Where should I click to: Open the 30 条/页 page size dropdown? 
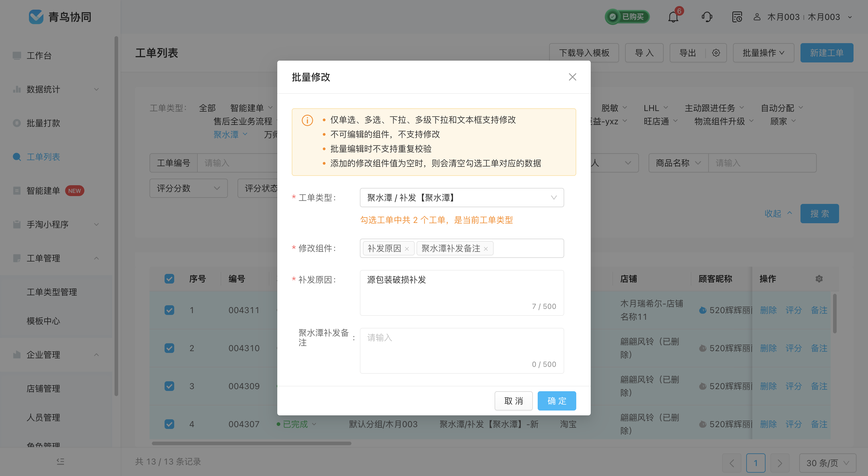[827, 463]
